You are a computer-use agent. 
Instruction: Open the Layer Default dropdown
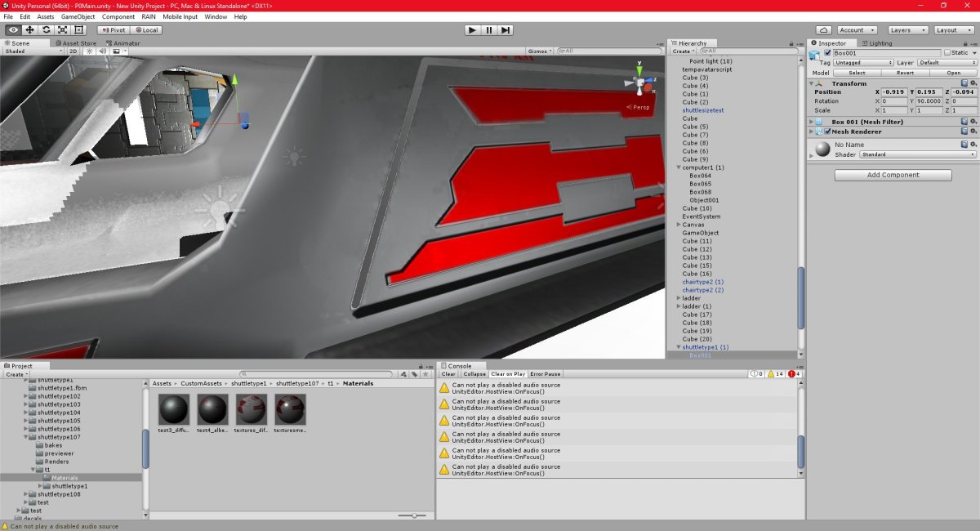[x=947, y=62]
